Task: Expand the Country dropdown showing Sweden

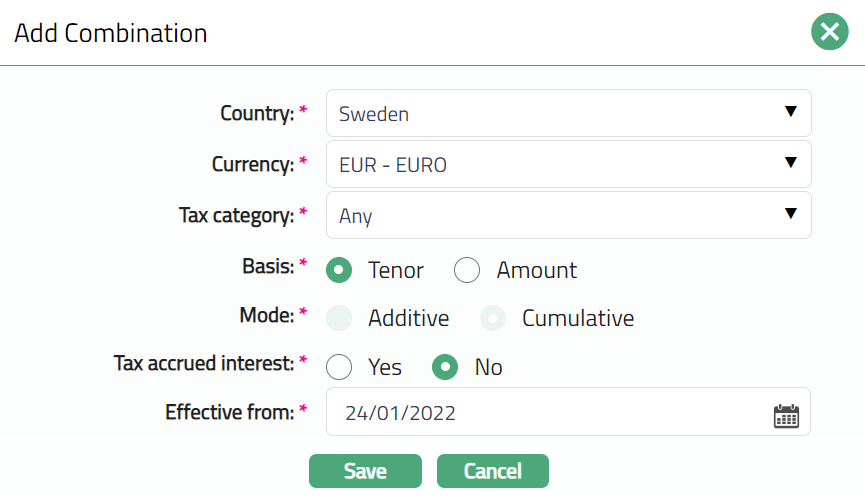Action: pos(568,113)
